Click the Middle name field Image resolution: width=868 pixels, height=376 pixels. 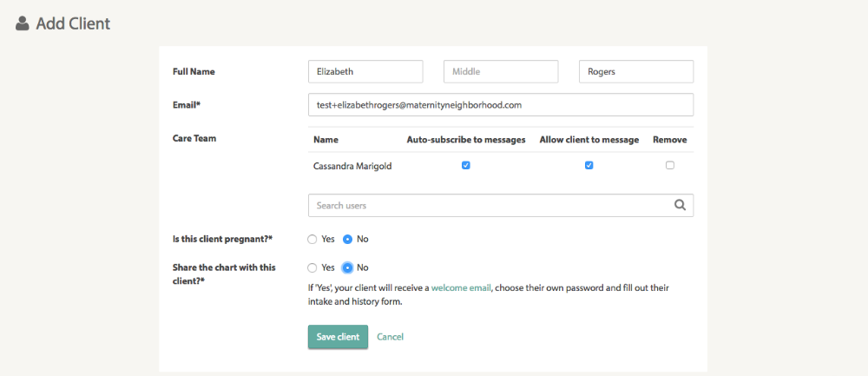[x=501, y=72]
